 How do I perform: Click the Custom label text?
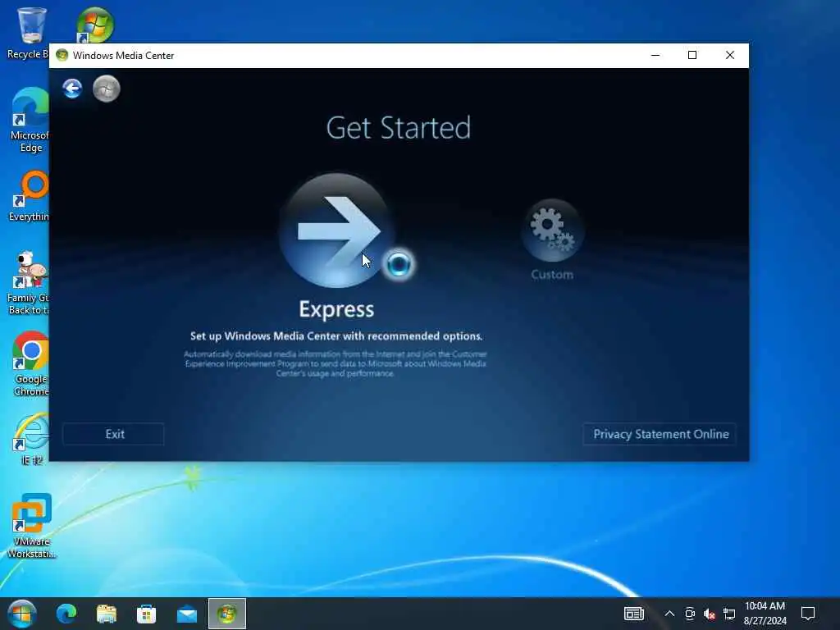point(552,274)
